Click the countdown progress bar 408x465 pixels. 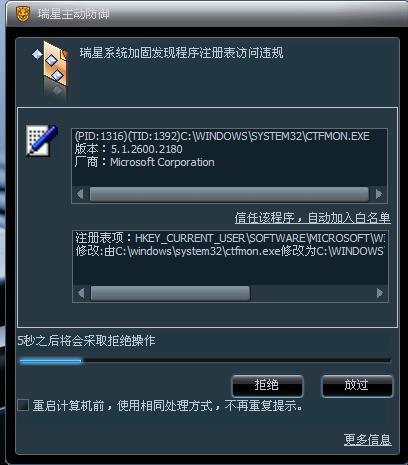pos(205,361)
